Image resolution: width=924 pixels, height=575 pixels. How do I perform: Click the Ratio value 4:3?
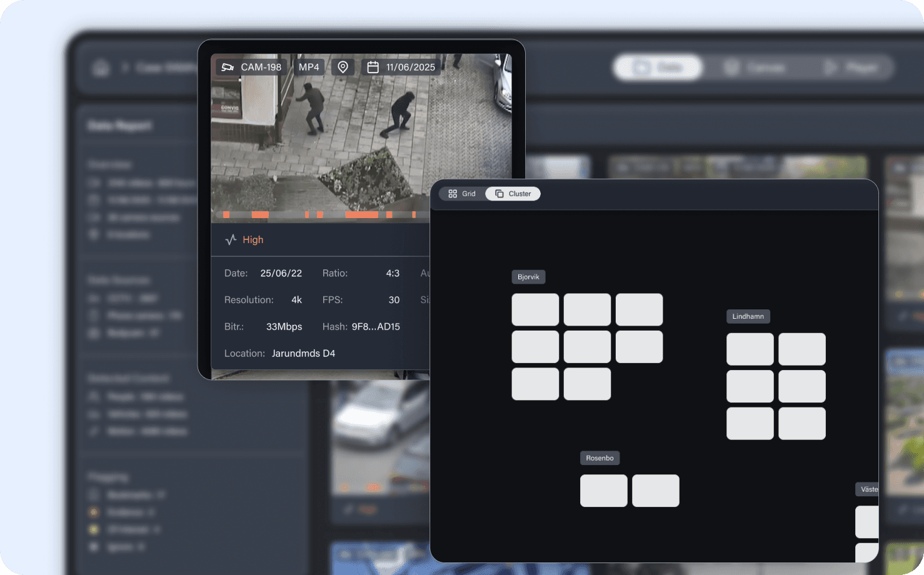(x=393, y=273)
